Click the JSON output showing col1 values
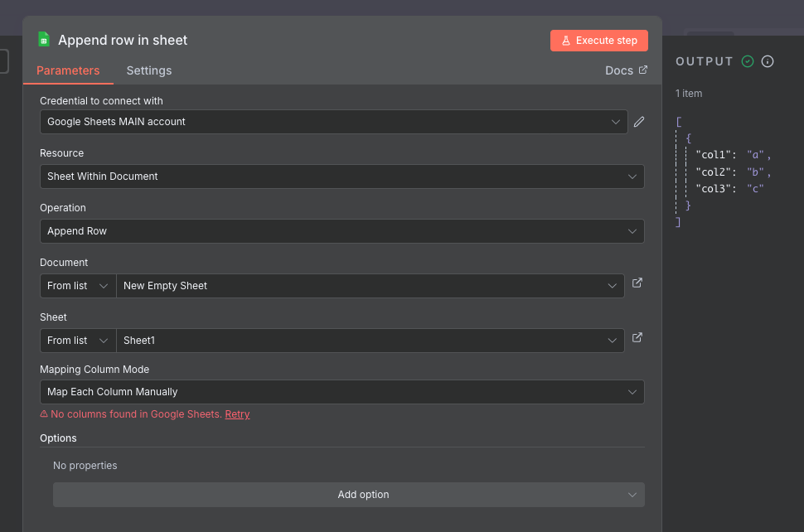This screenshot has height=532, width=804. 725,154
